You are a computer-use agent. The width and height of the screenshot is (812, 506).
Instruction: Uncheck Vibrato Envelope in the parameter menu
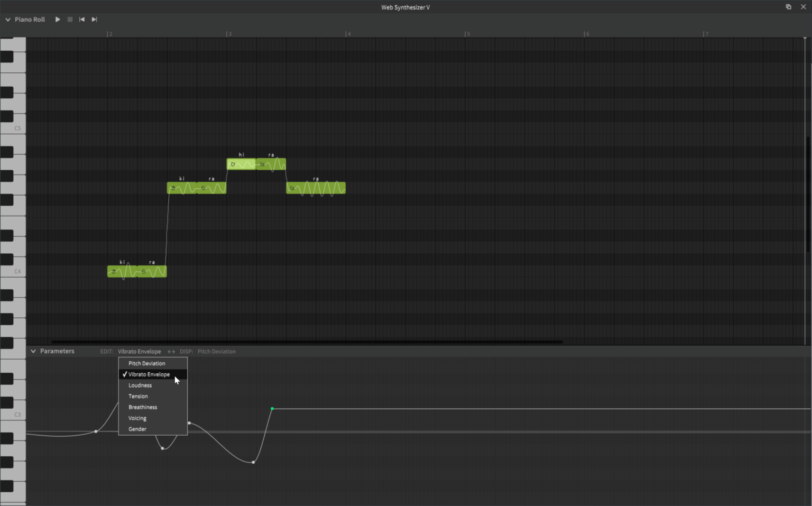click(x=150, y=374)
